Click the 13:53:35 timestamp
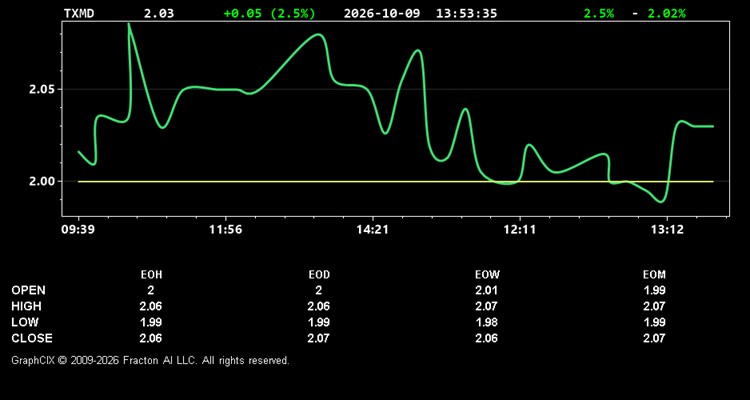Image resolution: width=750 pixels, height=400 pixels. [466, 13]
